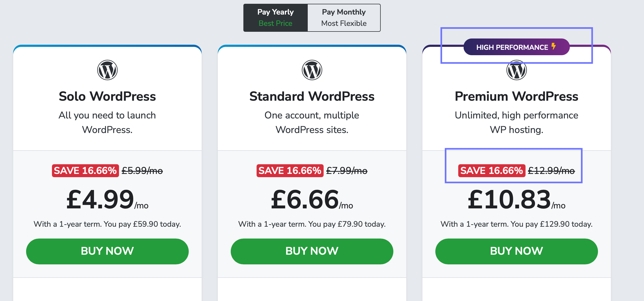Click the struck-through £12.99/mo price

pyautogui.click(x=551, y=171)
